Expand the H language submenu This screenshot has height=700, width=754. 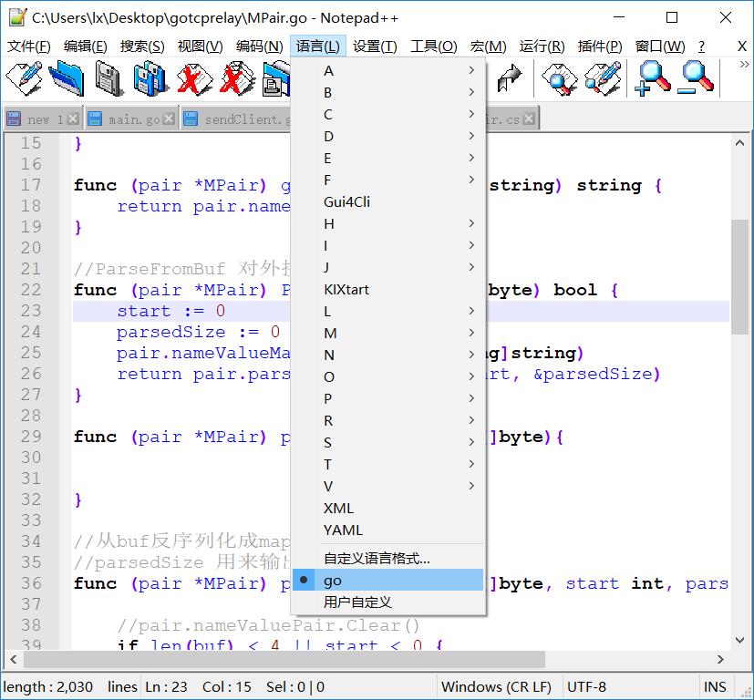[x=388, y=223]
